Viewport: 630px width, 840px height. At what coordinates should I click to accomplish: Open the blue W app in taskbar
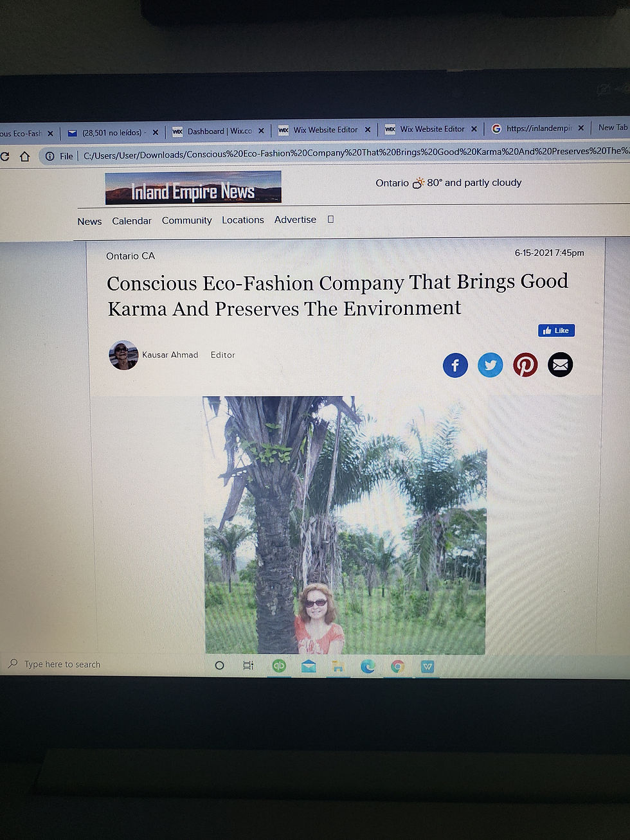(x=428, y=666)
